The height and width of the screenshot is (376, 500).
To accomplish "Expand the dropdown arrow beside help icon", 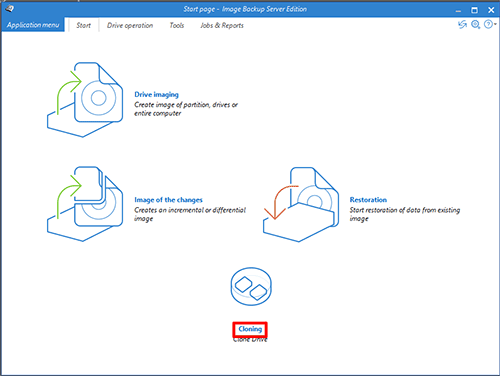I will [x=495, y=24].
